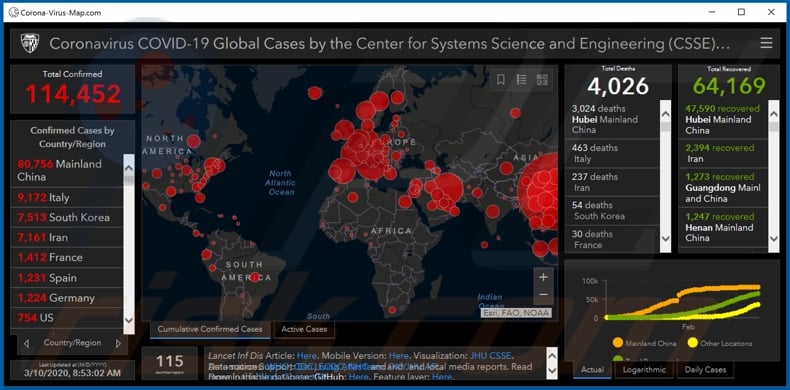790x390 pixels.
Task: Click the down arrow of the Total Deaths list
Action: point(666,239)
